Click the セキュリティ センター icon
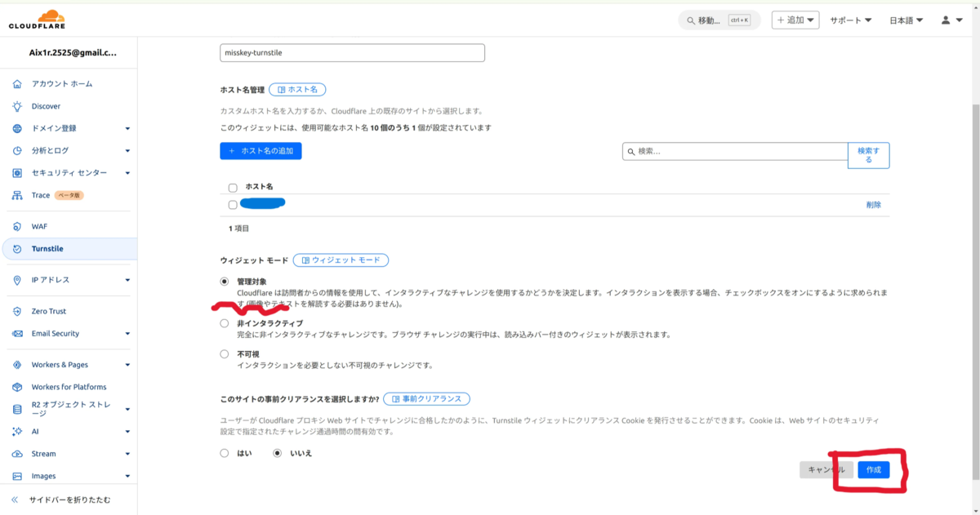The image size is (980, 515). click(17, 173)
